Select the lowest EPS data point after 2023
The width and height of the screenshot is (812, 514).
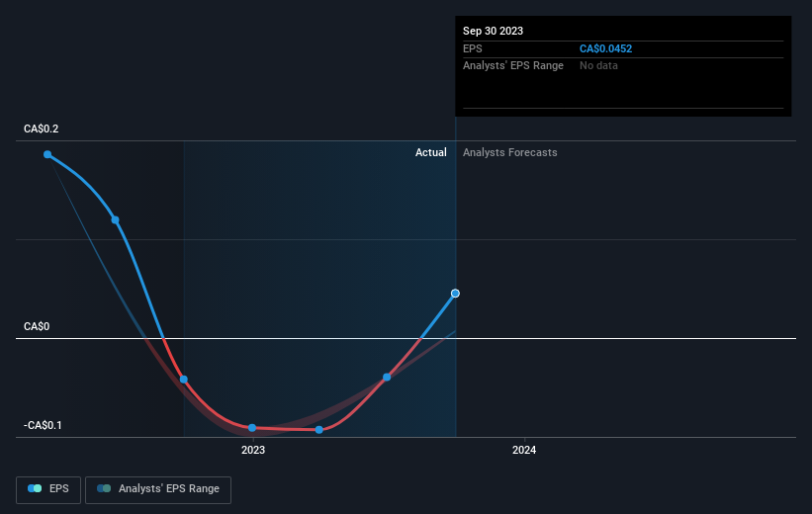point(319,430)
